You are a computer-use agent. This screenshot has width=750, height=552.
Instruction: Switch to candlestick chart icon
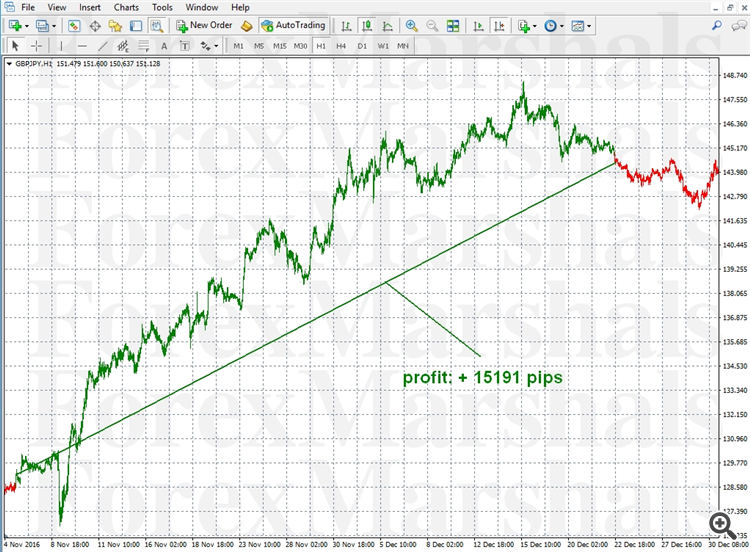tap(367, 26)
